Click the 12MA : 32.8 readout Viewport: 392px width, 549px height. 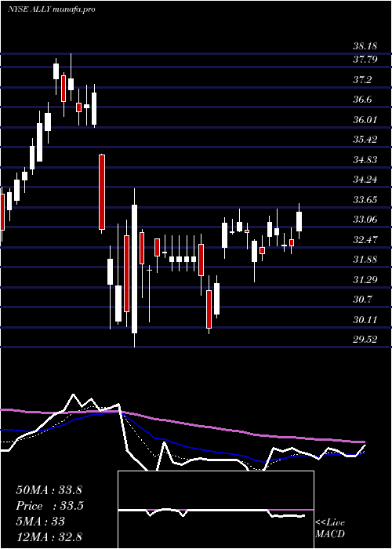pos(49,537)
